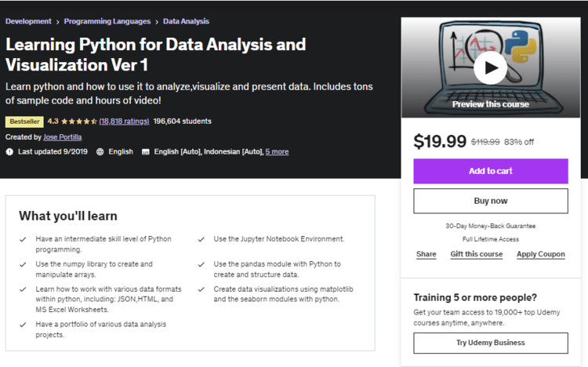Open the 18,818 ratings link
Viewport: 588px width, 367px height.
(124, 122)
